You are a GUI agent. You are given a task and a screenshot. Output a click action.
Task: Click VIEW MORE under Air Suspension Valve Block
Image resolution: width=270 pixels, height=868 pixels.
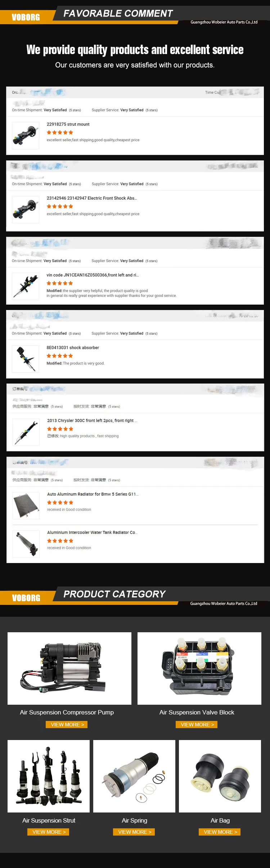[197, 725]
